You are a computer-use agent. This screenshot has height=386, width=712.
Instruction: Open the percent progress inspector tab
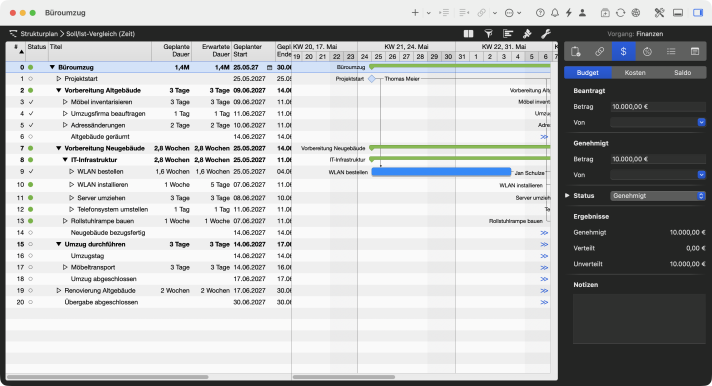click(647, 52)
